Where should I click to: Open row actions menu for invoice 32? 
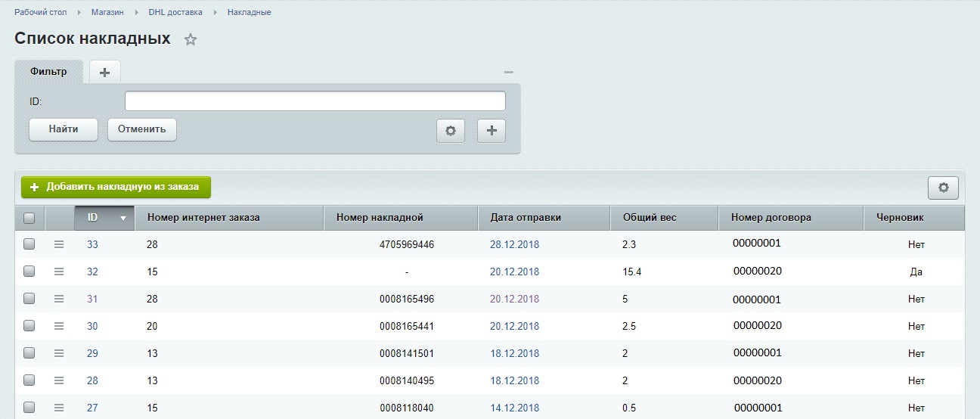[x=59, y=272]
